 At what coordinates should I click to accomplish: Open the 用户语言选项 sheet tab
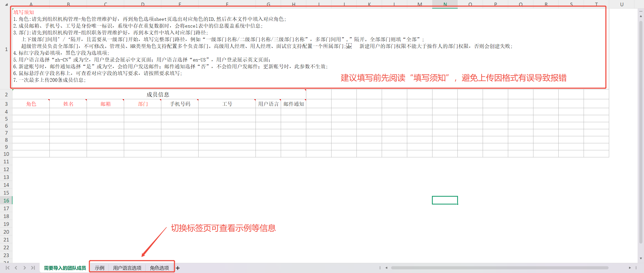(x=127, y=268)
